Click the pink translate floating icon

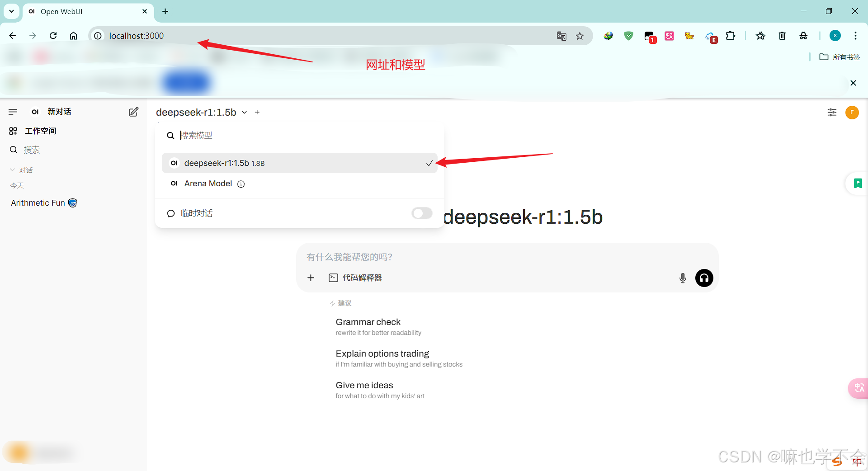859,388
